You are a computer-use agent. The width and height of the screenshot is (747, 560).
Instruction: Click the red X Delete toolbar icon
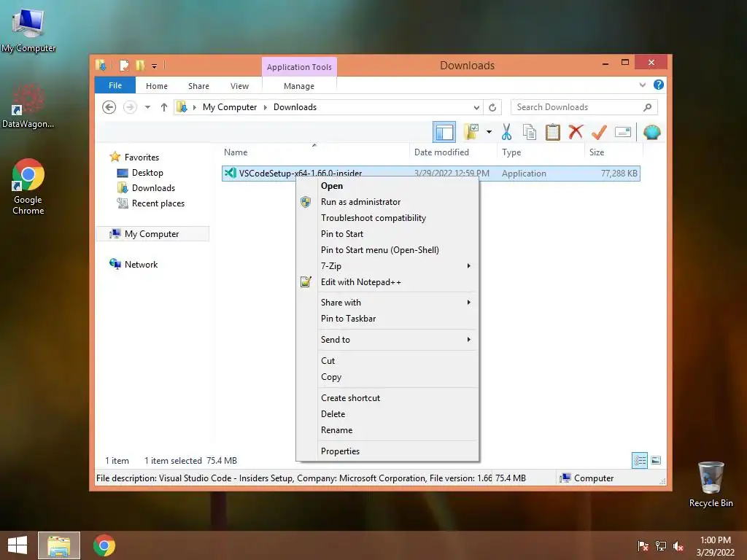click(x=576, y=132)
